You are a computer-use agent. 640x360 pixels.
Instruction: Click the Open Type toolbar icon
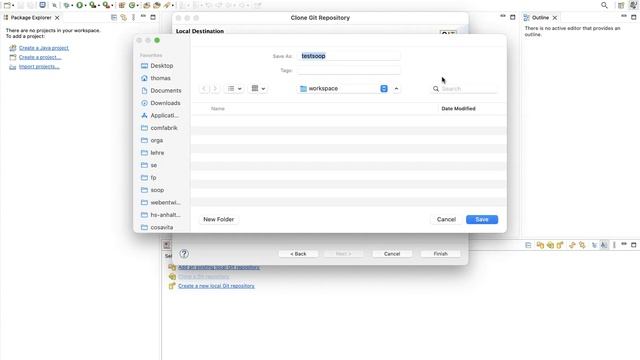point(147,5)
